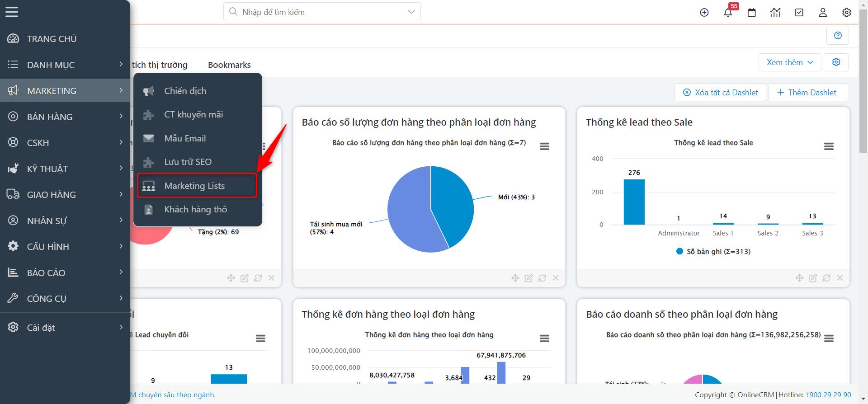
Task: Edit the Thống kê lead theo Sale dashlet
Action: click(x=813, y=278)
